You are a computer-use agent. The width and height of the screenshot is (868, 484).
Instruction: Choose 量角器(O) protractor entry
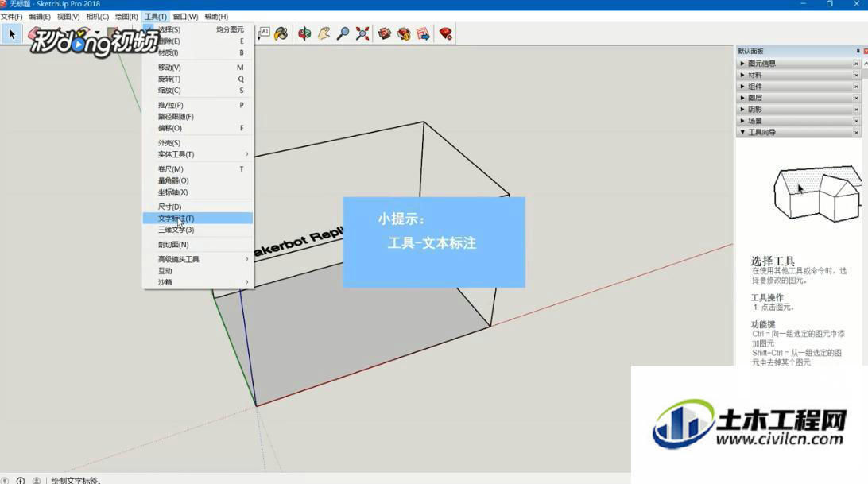(198, 180)
